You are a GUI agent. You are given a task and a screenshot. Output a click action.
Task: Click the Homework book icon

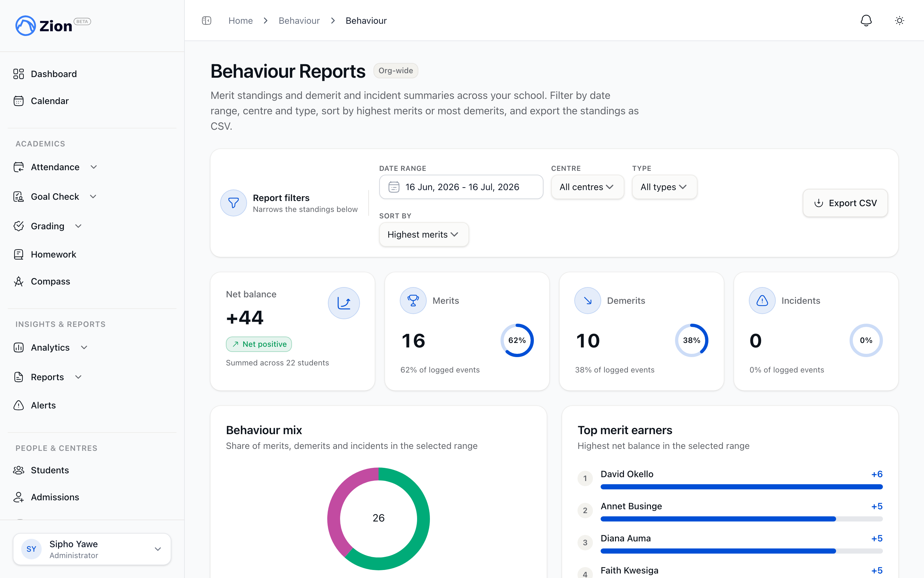tap(19, 254)
